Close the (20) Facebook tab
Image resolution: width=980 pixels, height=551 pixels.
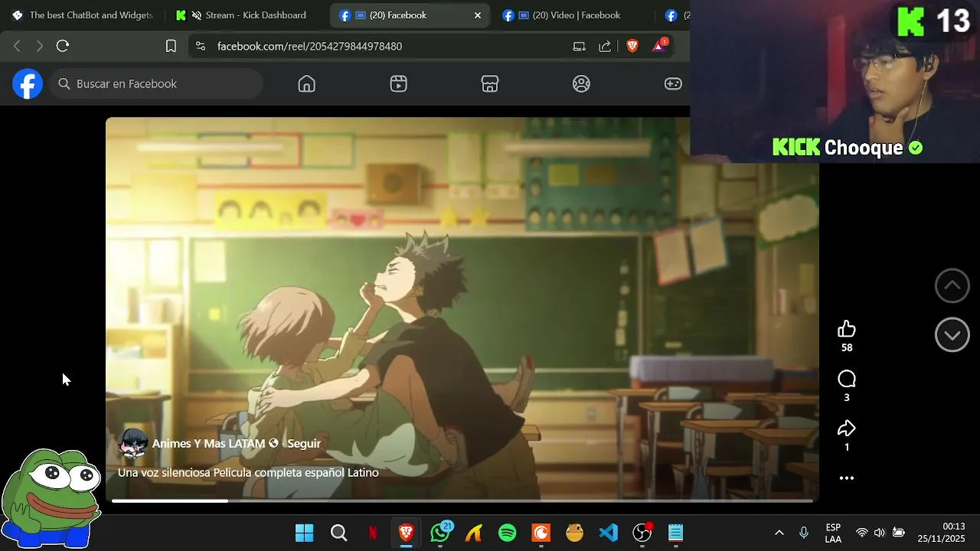(478, 15)
